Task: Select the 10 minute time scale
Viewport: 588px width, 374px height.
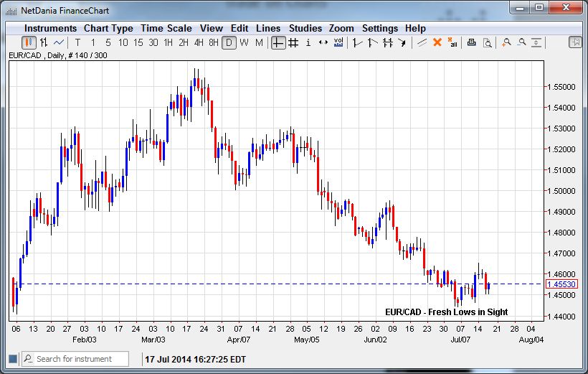Action: coord(123,43)
